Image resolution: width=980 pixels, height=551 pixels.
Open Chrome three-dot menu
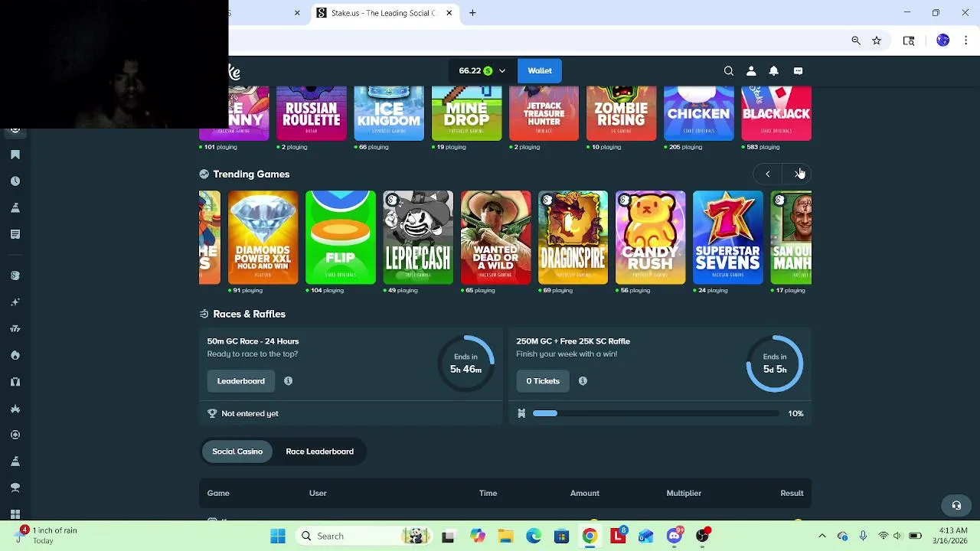(966, 41)
